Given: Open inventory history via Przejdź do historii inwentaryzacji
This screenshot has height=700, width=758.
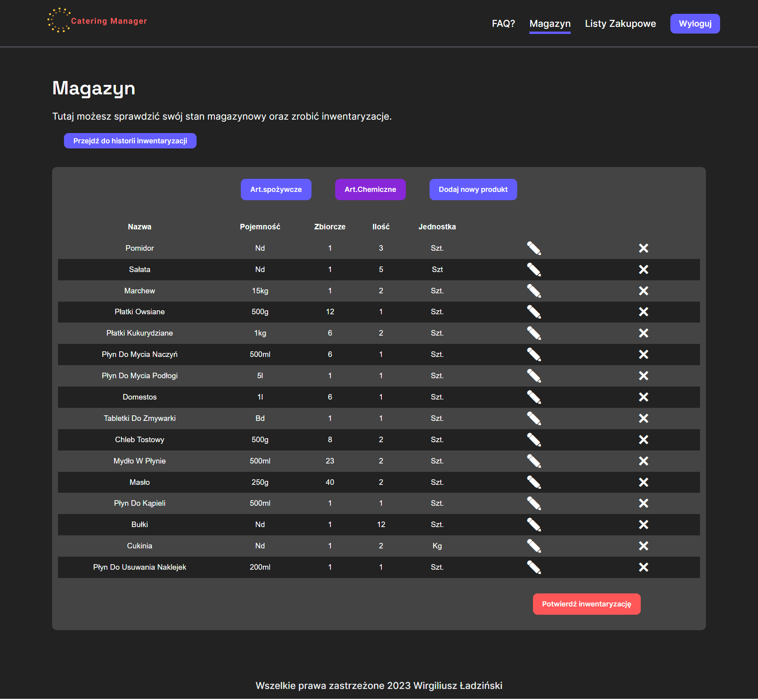Looking at the screenshot, I should tap(130, 141).
